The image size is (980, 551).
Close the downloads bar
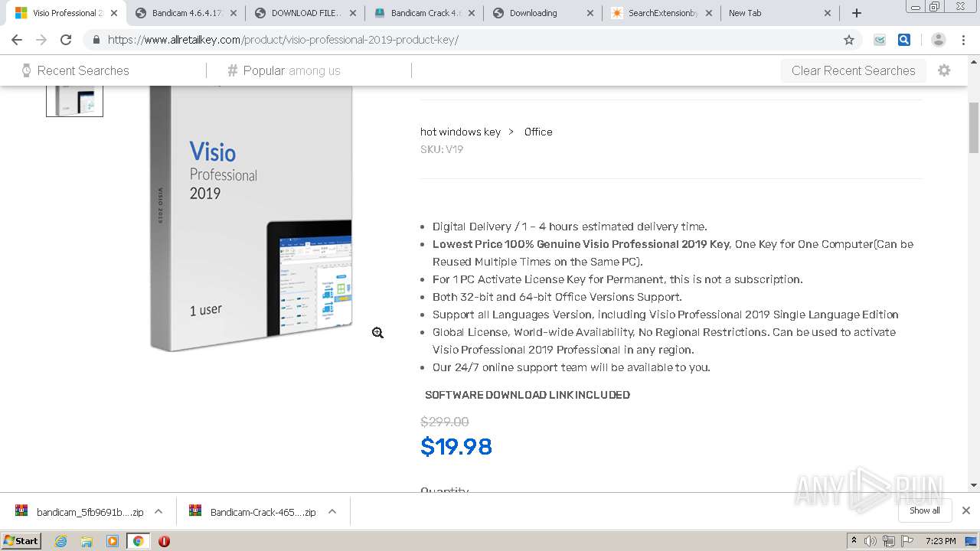point(965,510)
